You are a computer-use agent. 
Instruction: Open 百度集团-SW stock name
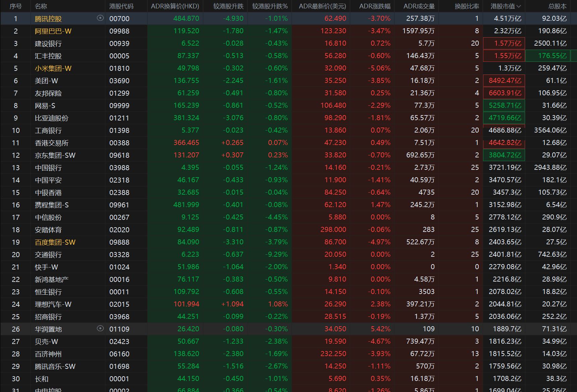click(x=55, y=242)
